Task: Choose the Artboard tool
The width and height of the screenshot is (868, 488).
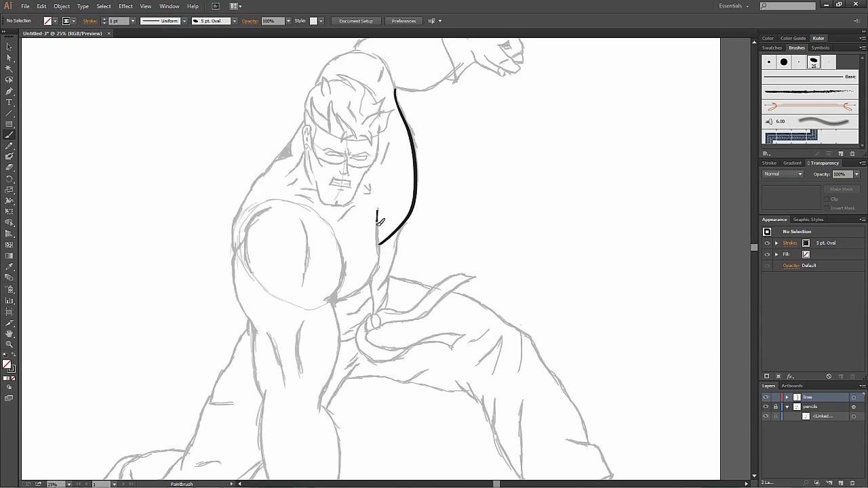Action: pos(9,311)
